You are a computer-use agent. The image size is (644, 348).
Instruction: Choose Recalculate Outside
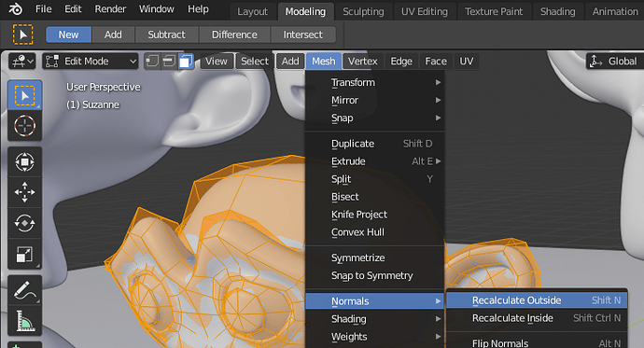point(537,300)
